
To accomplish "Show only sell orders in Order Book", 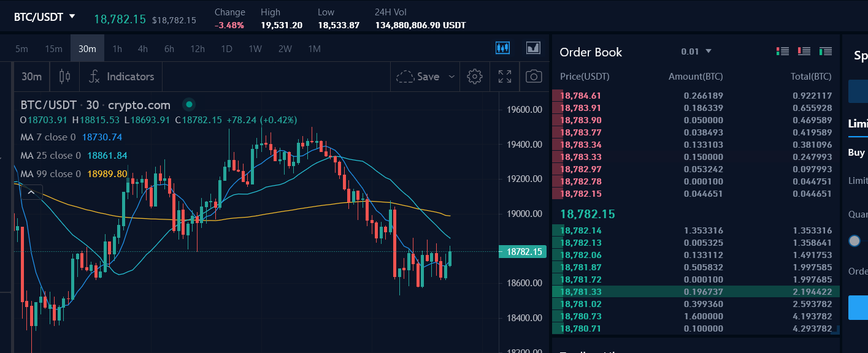I will pos(804,51).
